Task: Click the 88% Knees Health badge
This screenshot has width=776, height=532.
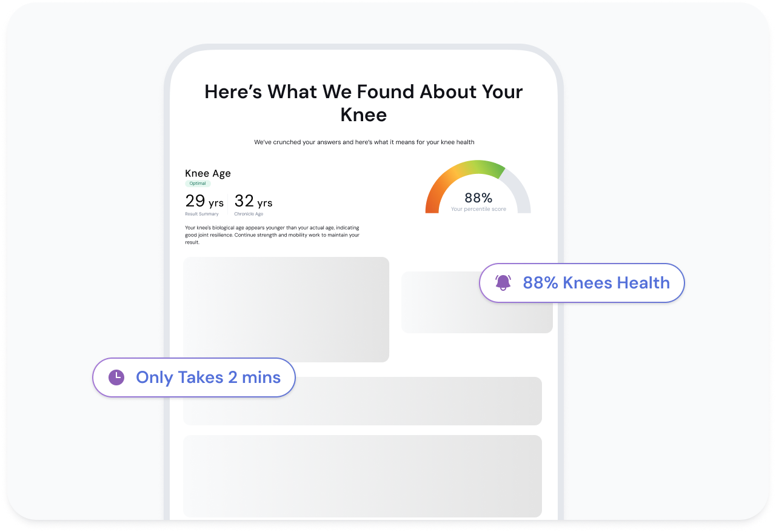Action: tap(582, 282)
